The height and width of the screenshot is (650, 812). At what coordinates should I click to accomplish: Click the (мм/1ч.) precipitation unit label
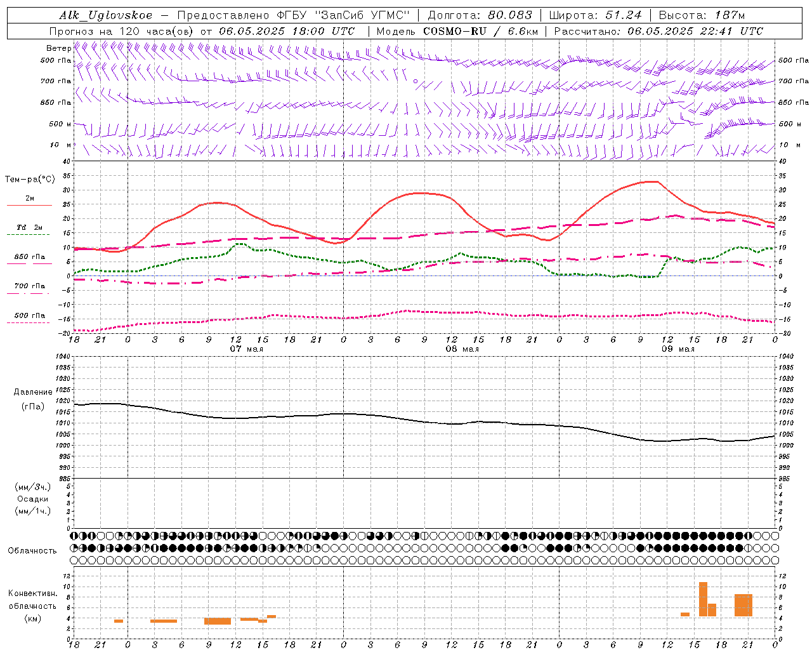pyautogui.click(x=33, y=511)
